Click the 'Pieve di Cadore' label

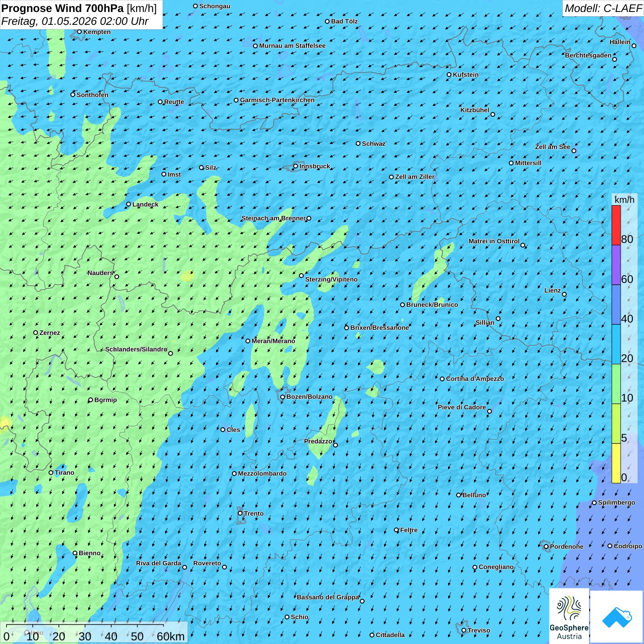(462, 407)
